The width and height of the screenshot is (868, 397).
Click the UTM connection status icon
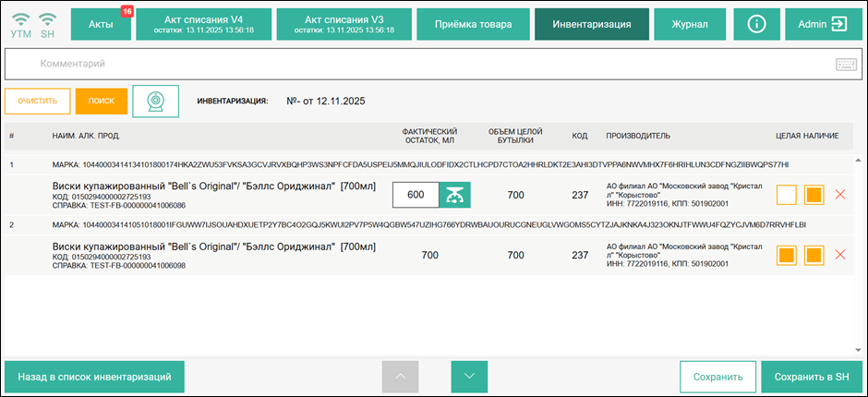click(19, 24)
